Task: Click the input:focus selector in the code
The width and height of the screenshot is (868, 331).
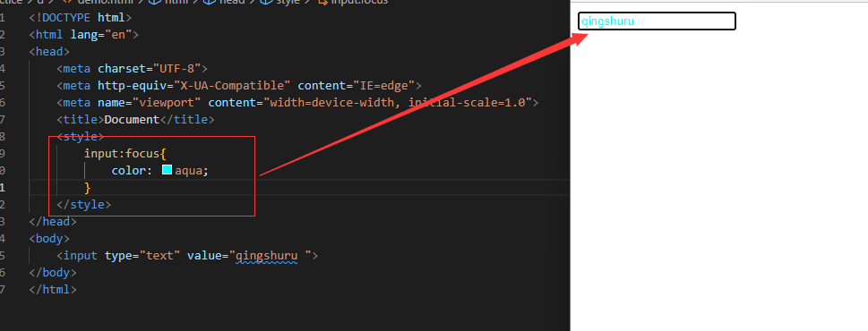Action: (x=122, y=154)
